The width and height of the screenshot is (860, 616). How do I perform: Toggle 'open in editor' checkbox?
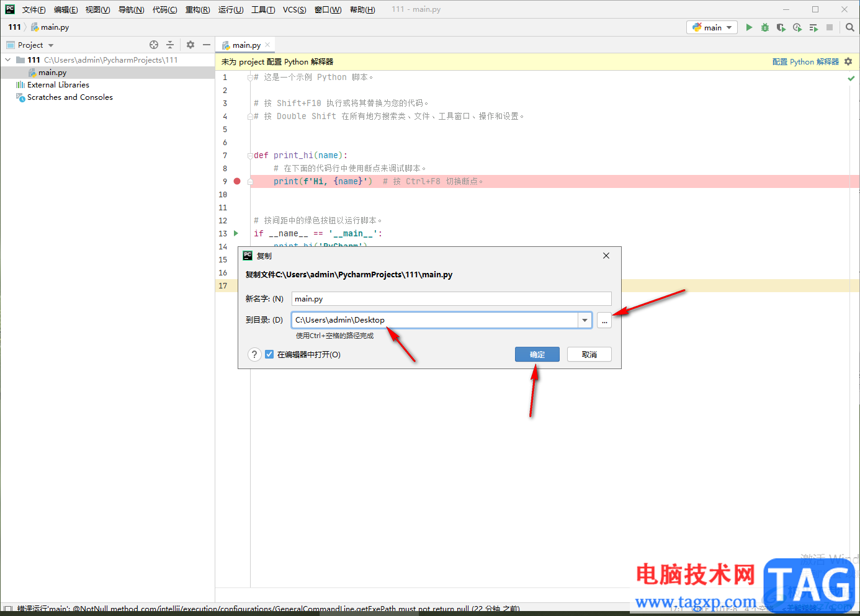(x=269, y=354)
